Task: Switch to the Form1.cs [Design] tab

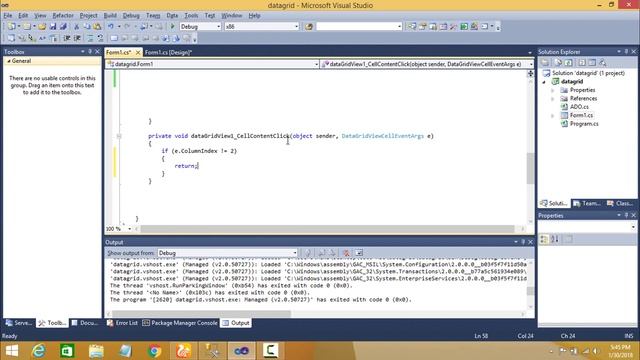Action: [x=168, y=52]
